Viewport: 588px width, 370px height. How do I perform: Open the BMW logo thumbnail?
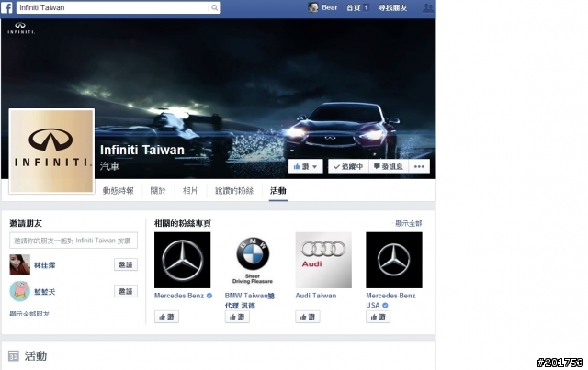tap(253, 260)
